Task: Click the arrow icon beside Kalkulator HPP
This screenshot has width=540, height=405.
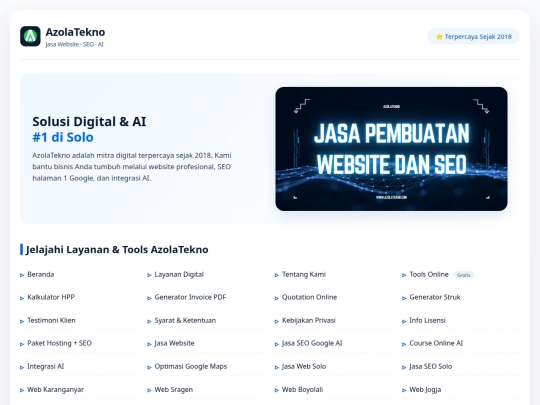Action: [x=22, y=298]
